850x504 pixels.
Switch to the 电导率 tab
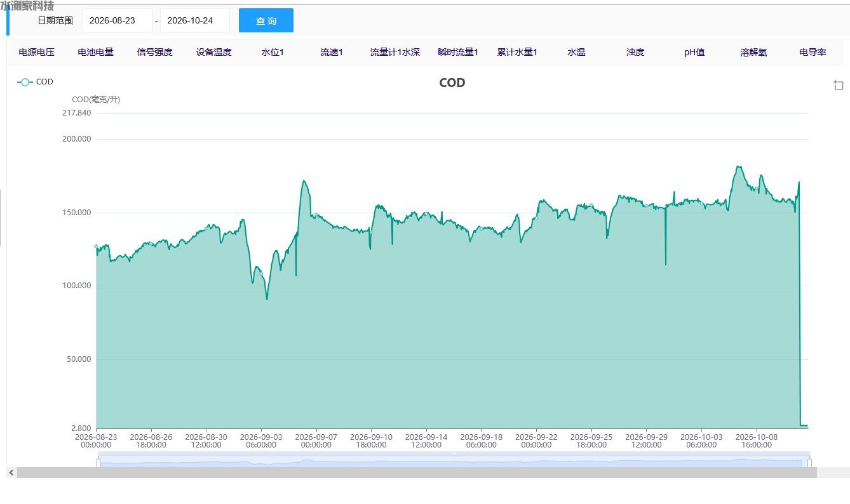[813, 52]
